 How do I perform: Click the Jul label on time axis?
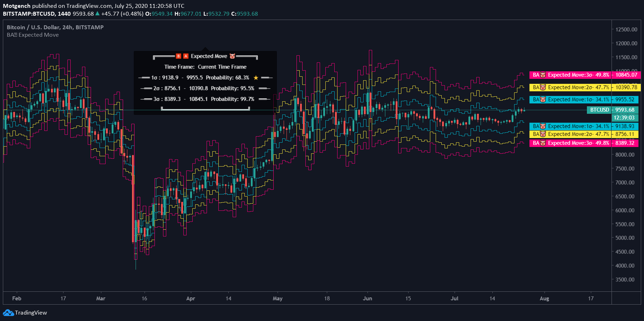[x=455, y=299]
